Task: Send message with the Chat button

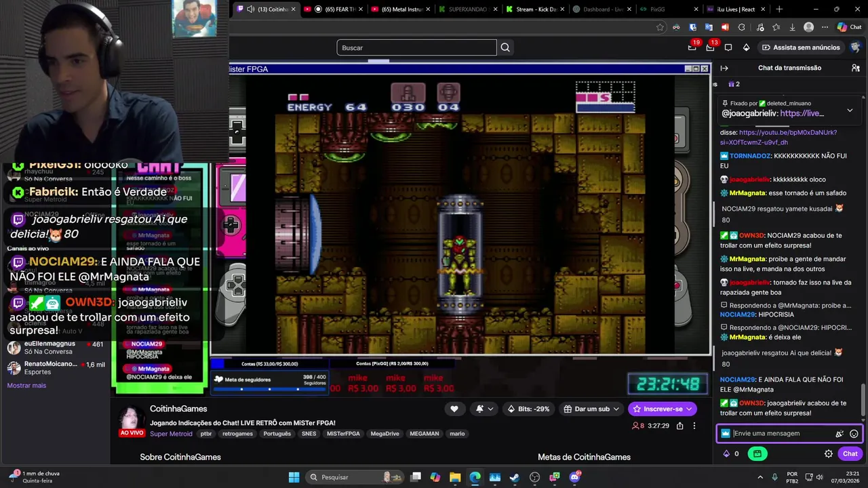Action: [850, 453]
